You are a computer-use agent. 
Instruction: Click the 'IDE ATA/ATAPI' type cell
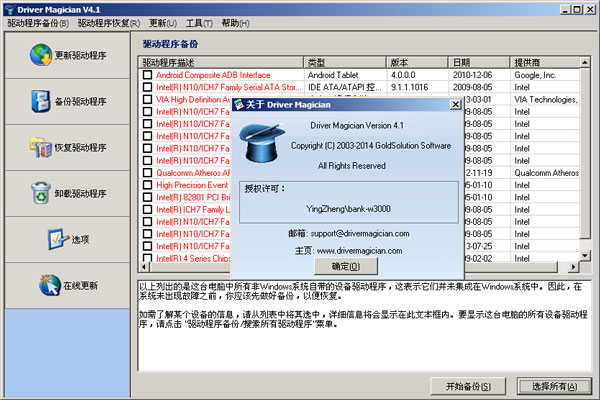point(344,87)
